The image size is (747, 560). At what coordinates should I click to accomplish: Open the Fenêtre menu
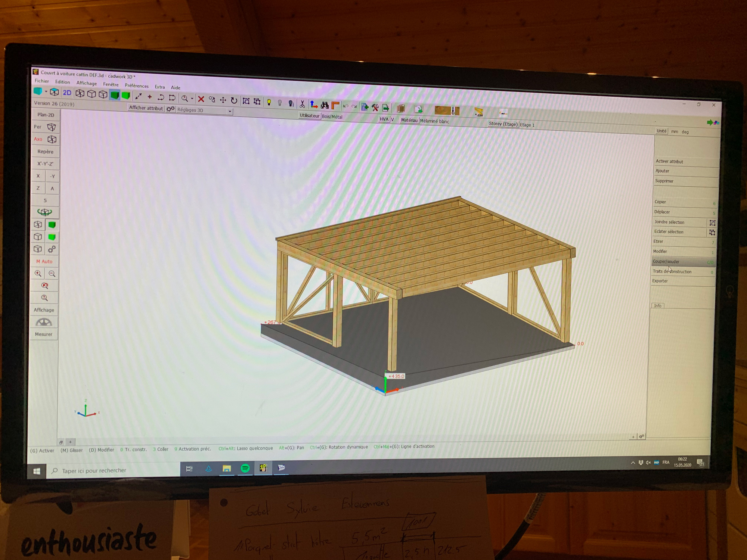tap(111, 84)
